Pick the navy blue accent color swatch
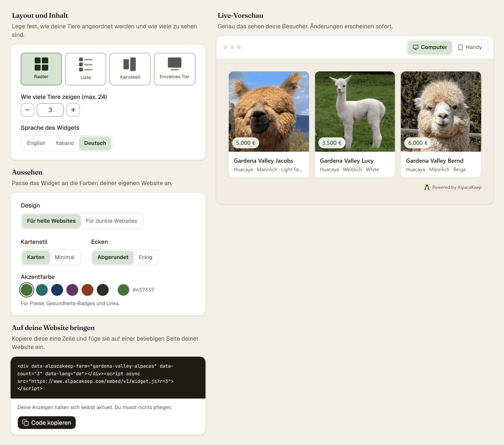 [x=57, y=290]
